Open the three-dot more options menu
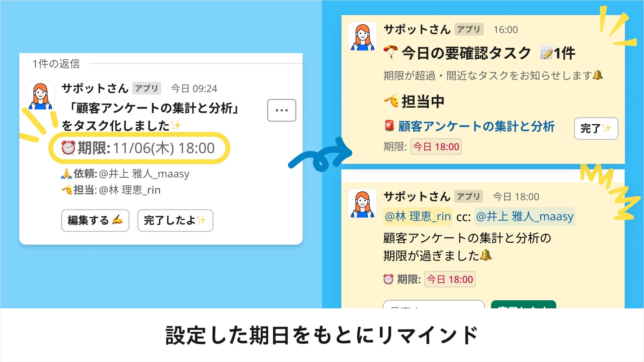This screenshot has height=362, width=644. [x=281, y=110]
